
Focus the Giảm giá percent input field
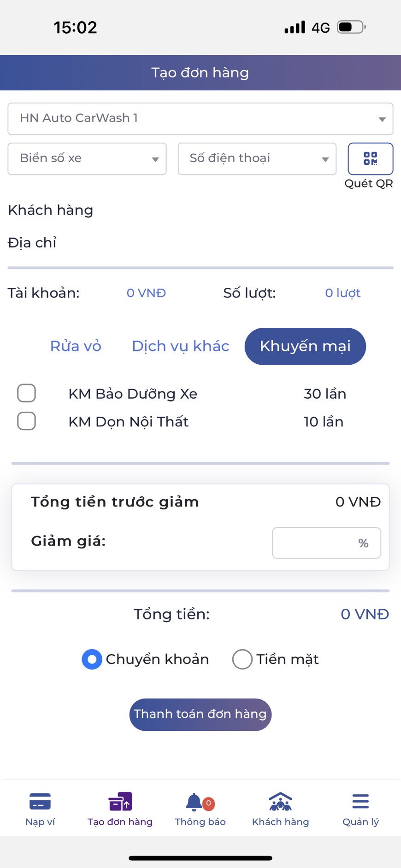click(x=318, y=543)
